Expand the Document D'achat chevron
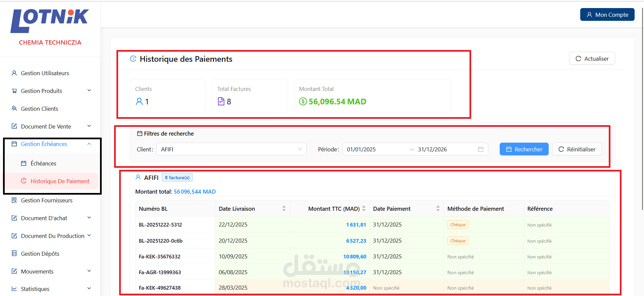Image resolution: width=644 pixels, height=296 pixels. [x=89, y=217]
